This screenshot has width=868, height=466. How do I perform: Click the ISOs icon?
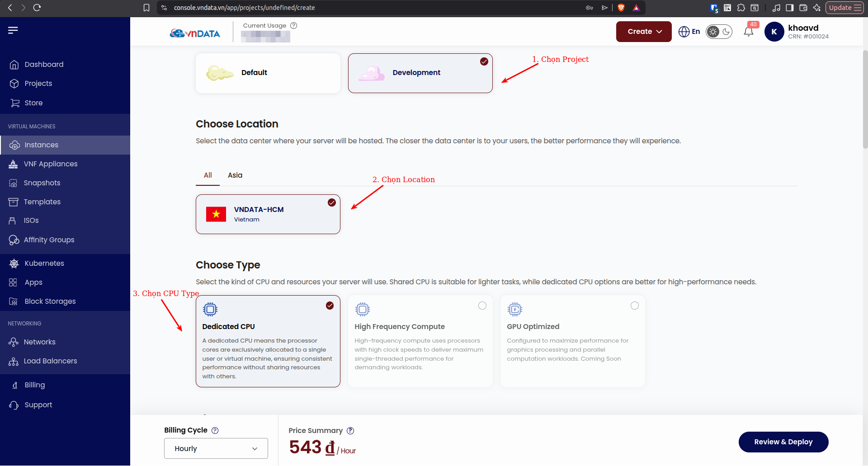point(12,221)
